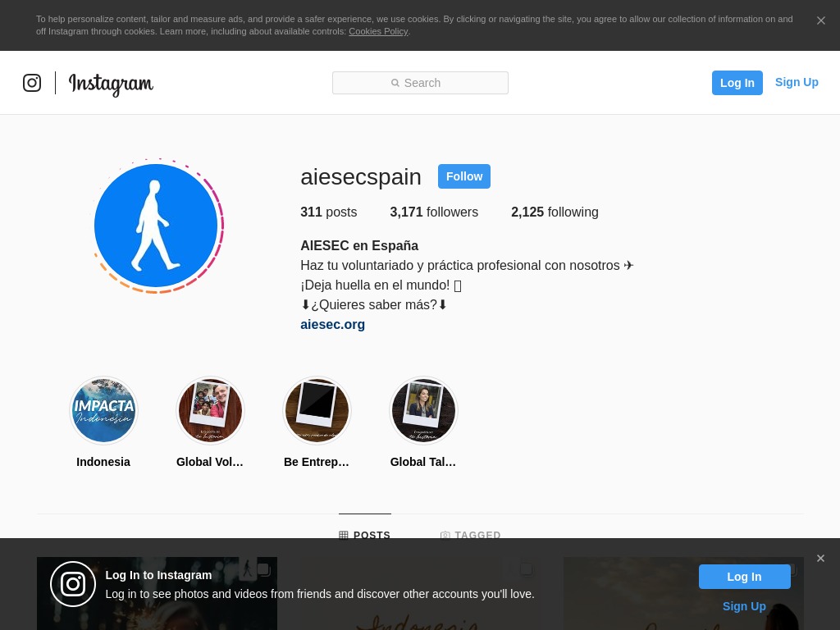The image size is (840, 630).
Task: View the 3,171 followers list
Action: [x=434, y=212]
